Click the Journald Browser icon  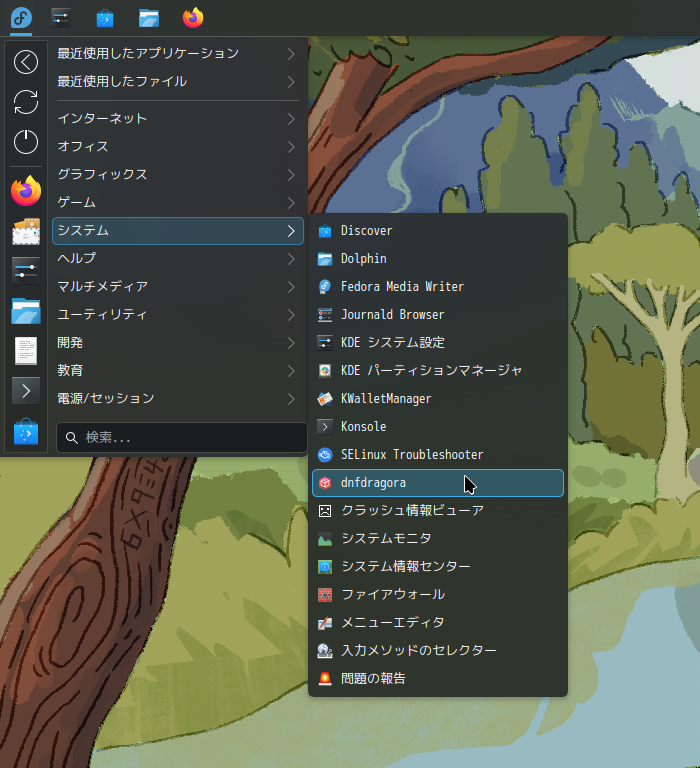click(x=325, y=314)
